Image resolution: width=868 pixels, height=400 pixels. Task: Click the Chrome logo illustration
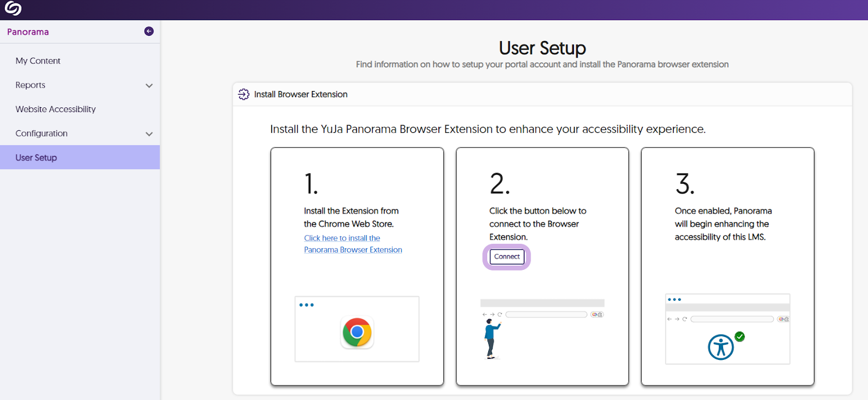click(357, 332)
